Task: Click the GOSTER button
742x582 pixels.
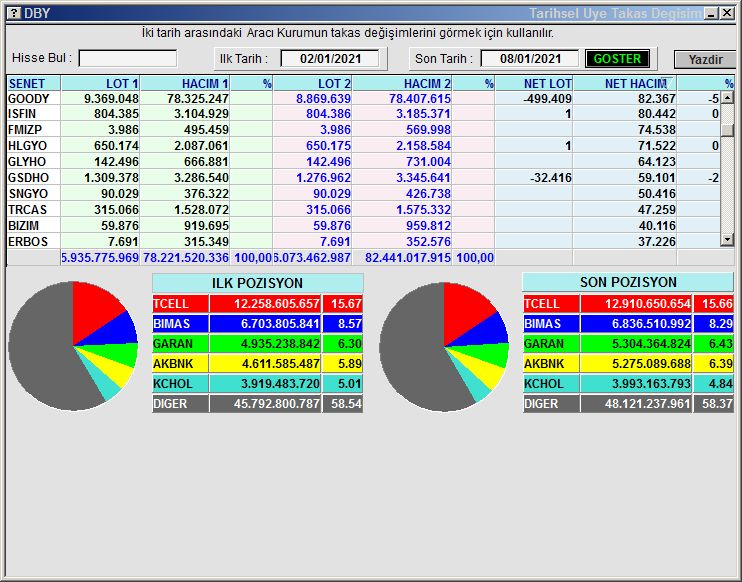Action: coord(617,59)
